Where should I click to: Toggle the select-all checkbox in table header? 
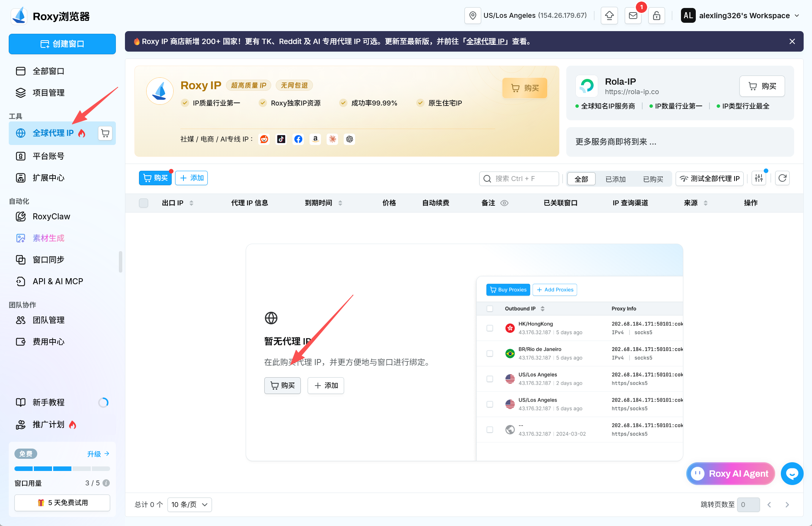(144, 203)
